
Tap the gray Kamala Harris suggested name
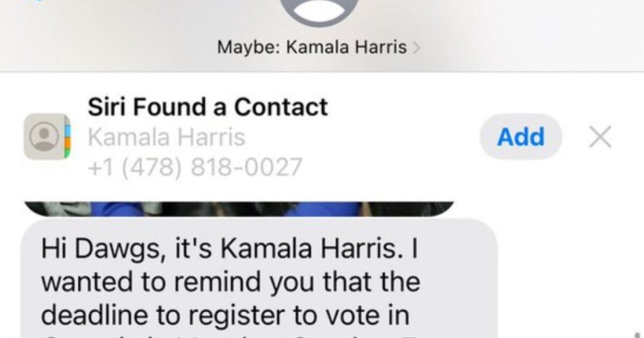click(x=166, y=137)
